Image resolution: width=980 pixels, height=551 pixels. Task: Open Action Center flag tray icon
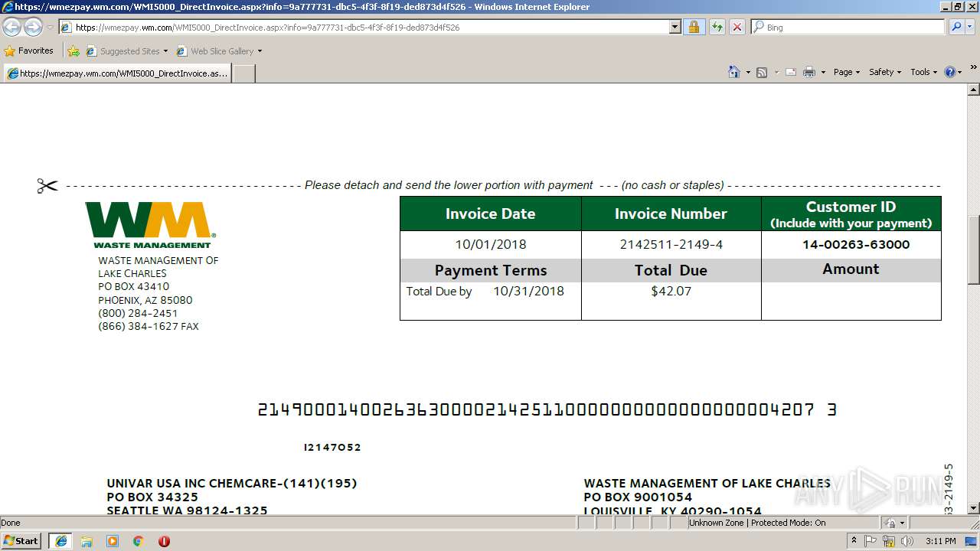(871, 541)
